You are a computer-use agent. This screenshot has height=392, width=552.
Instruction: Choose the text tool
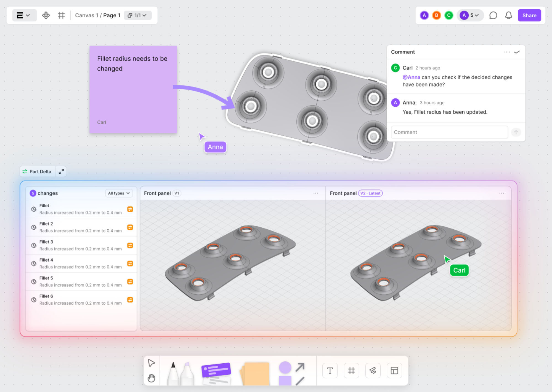[330, 370]
